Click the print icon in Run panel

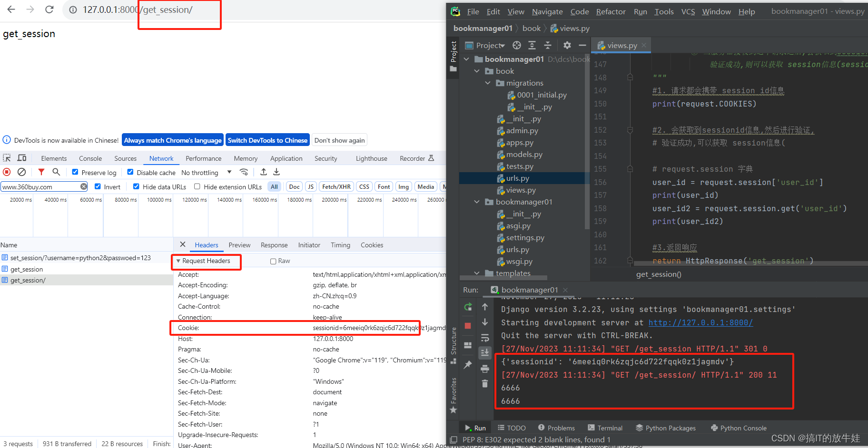(x=485, y=369)
